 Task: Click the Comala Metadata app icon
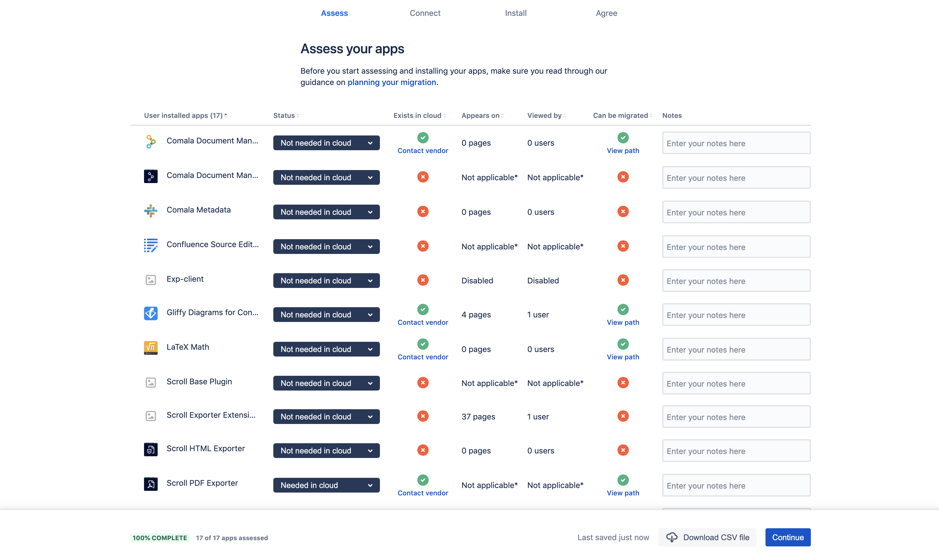[x=151, y=211]
